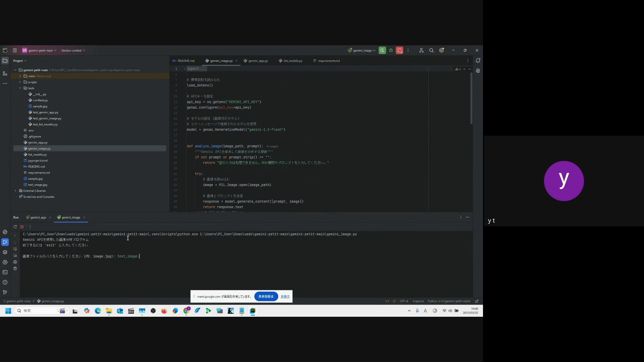Click the blue 共有を停止 stop sharing button
Screen dimensions: 644x362
tap(266, 296)
